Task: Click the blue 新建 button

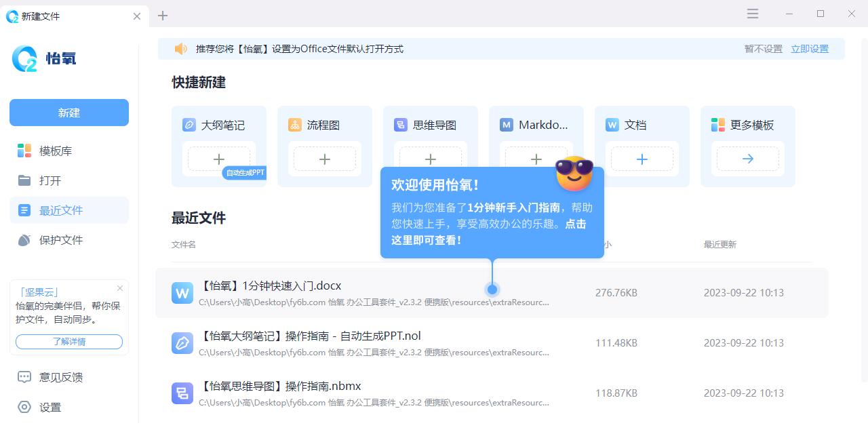Action: click(69, 113)
